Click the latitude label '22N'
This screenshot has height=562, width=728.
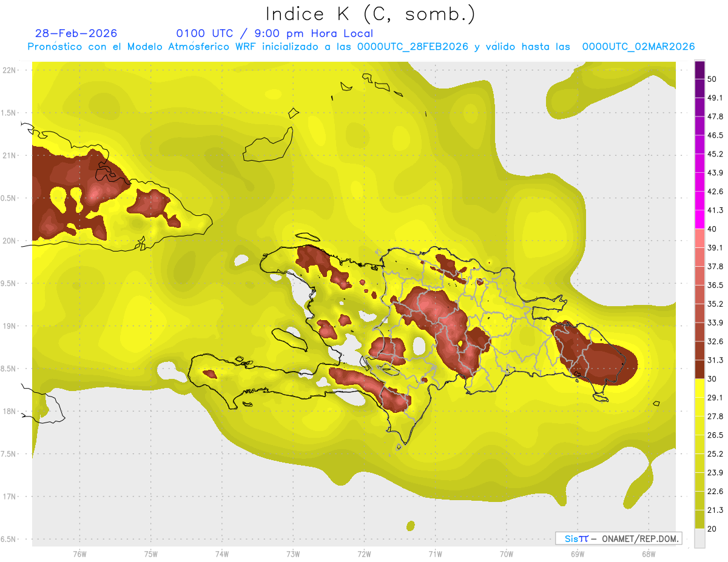pyautogui.click(x=10, y=70)
